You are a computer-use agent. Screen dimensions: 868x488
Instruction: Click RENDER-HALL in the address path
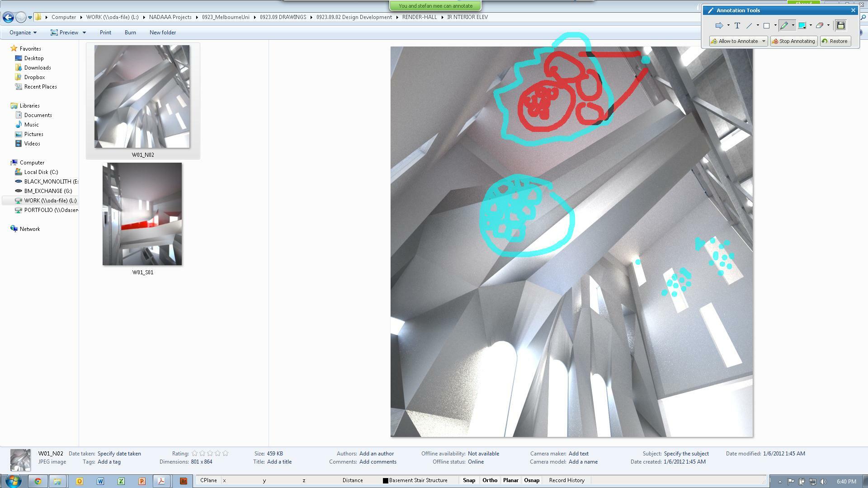tap(420, 17)
